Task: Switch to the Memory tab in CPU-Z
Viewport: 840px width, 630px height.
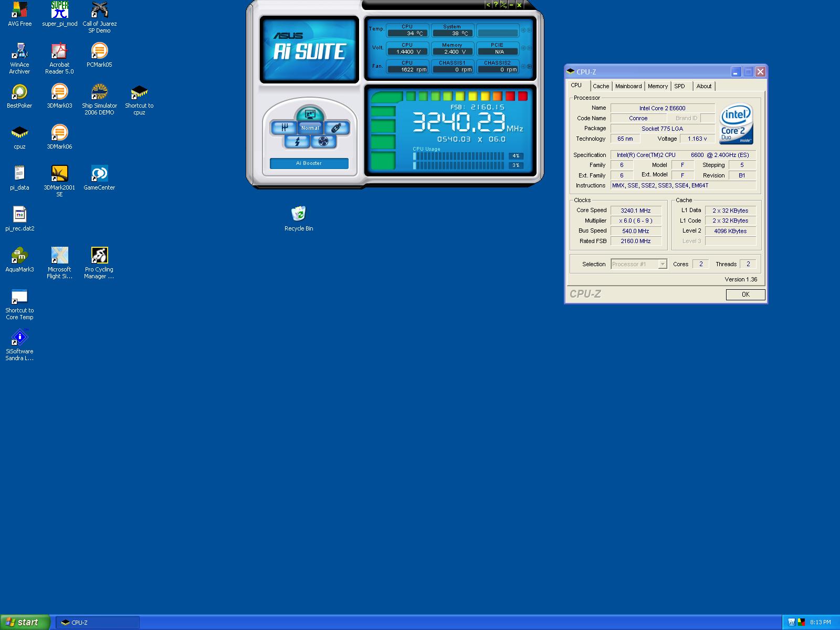Action: click(x=658, y=86)
